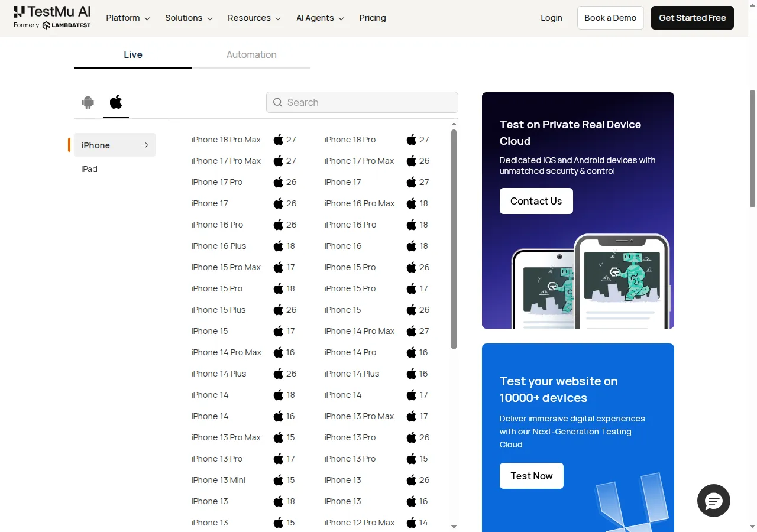Click the Apple icon beside iPhone 15 Plus
Screen dimensions: 757x532
click(279, 310)
